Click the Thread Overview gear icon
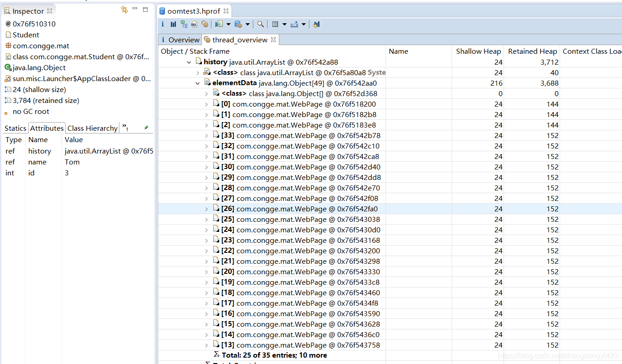Image resolution: width=622 pixels, height=364 pixels. (x=205, y=24)
